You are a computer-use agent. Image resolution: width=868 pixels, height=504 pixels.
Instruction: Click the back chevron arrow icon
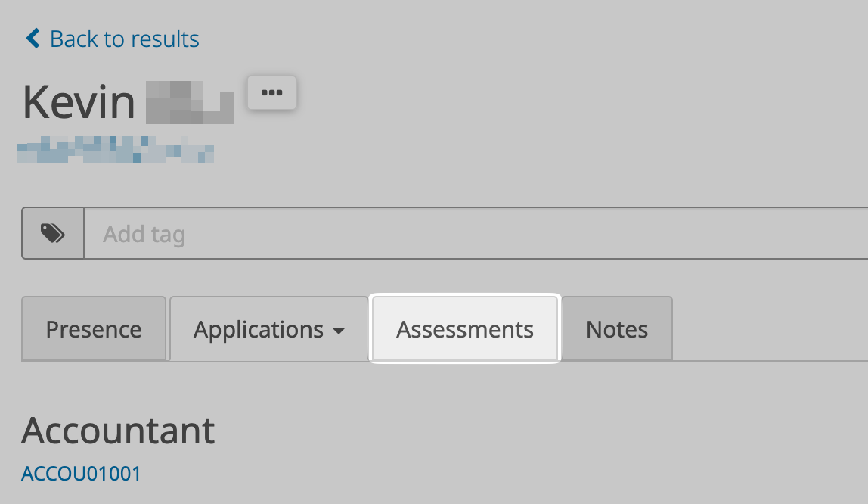[x=33, y=39]
